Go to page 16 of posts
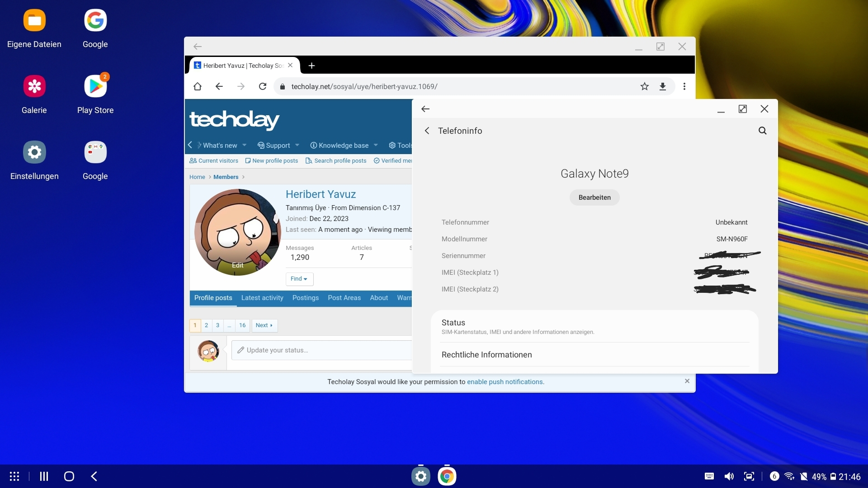868x488 pixels. [242, 325]
